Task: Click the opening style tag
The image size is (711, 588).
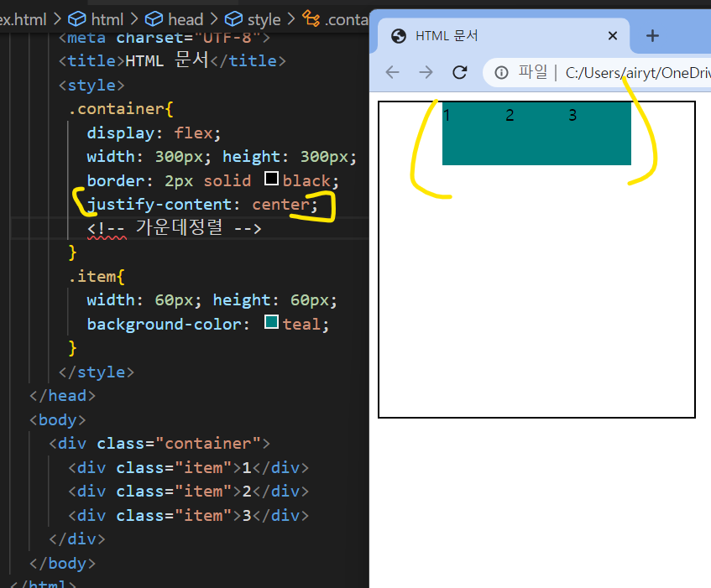Action: (x=91, y=86)
